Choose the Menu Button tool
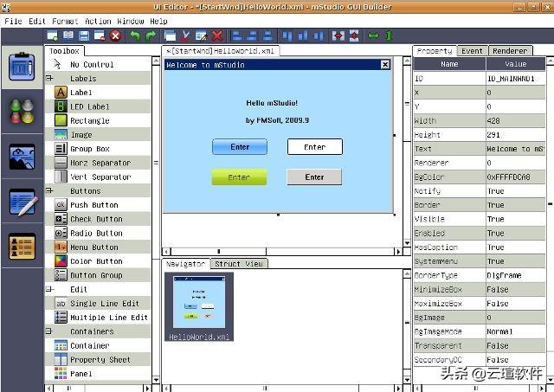Viewport: 554px width, 392px height. click(x=93, y=247)
